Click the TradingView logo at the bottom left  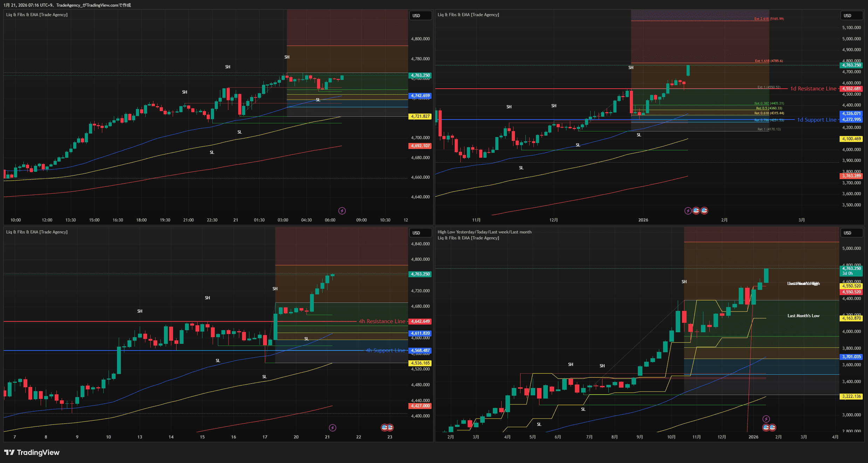[32, 452]
